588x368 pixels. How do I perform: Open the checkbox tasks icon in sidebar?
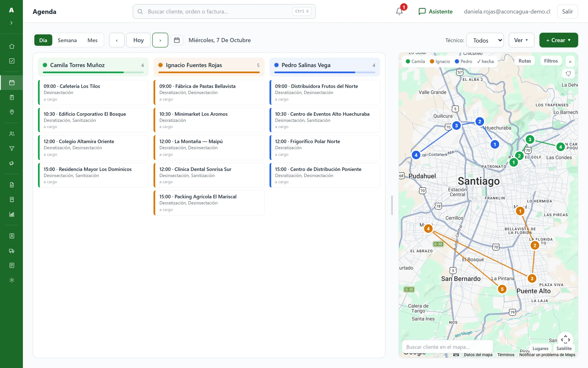click(12, 61)
